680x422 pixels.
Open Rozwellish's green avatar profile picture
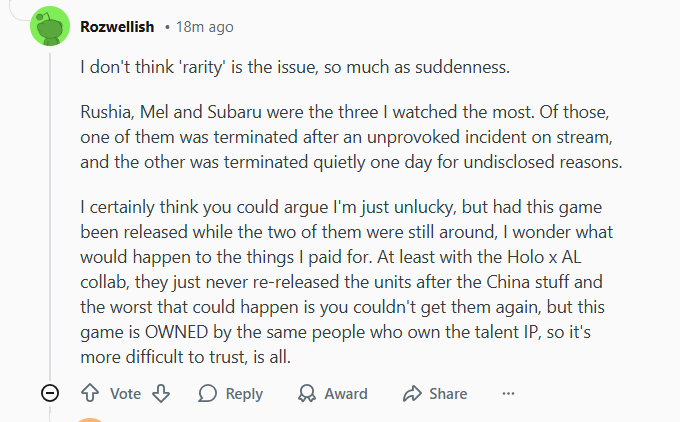point(50,27)
